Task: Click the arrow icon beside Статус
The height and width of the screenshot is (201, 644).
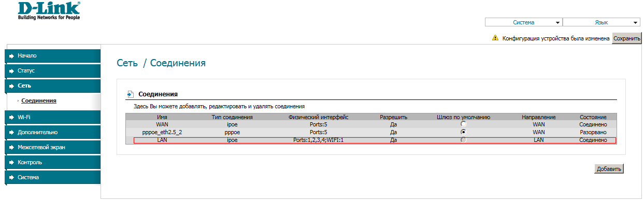Action: click(11, 70)
